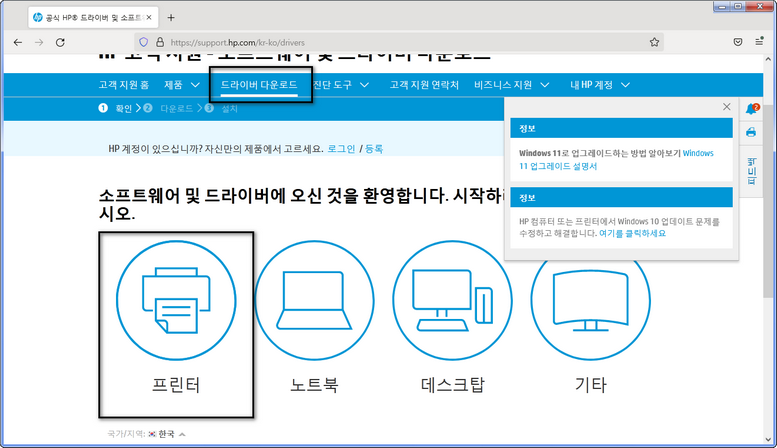This screenshot has width=777, height=448.
Task: Open the 피드백 side tab
Action: pos(752,171)
